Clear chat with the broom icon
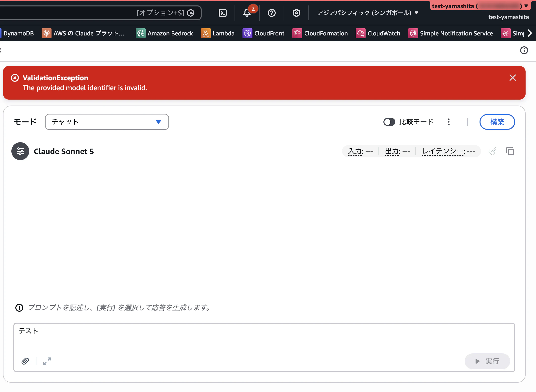536x392 pixels. click(x=493, y=151)
